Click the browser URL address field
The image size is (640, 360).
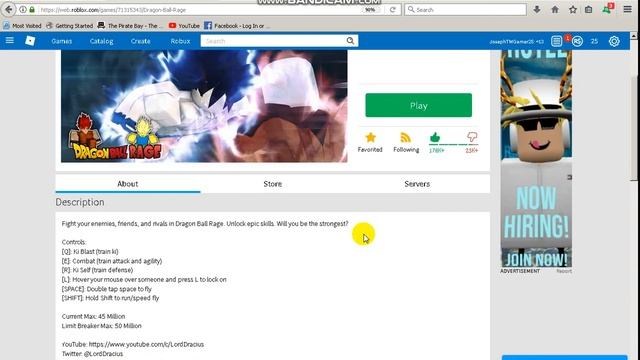tap(200, 9)
